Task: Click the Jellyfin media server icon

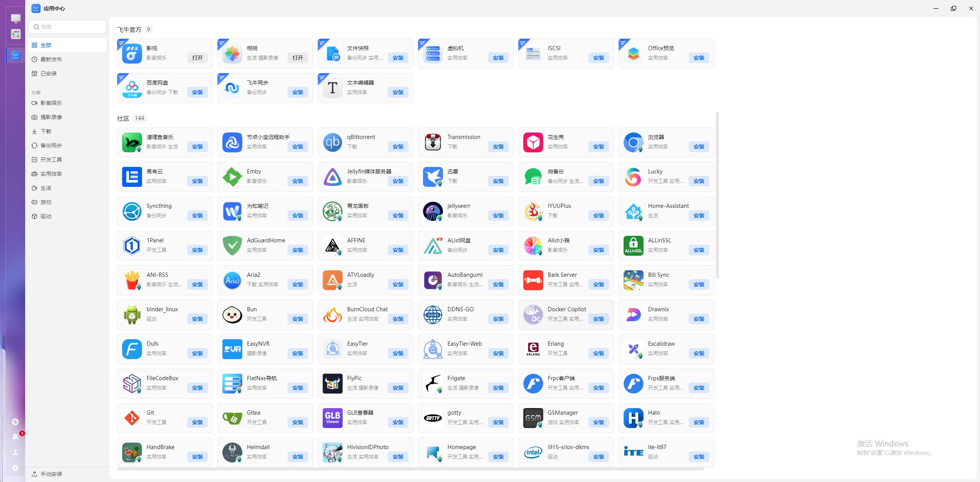Action: pos(332,177)
